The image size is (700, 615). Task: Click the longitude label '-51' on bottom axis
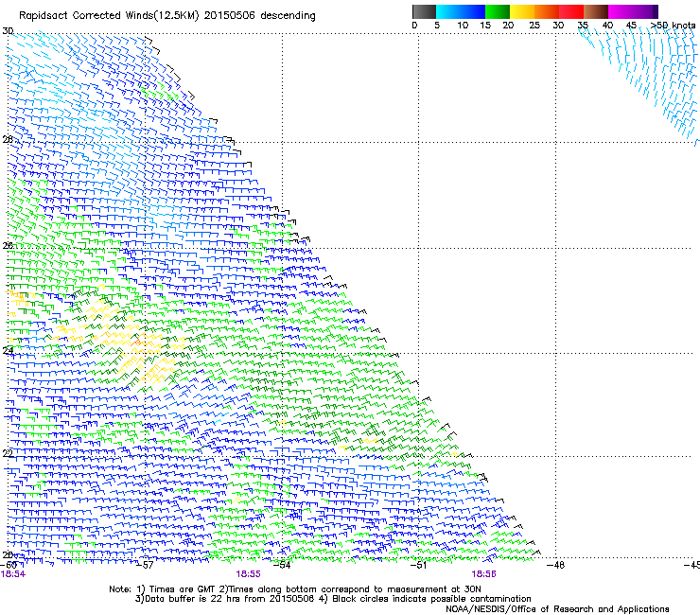pyautogui.click(x=419, y=565)
